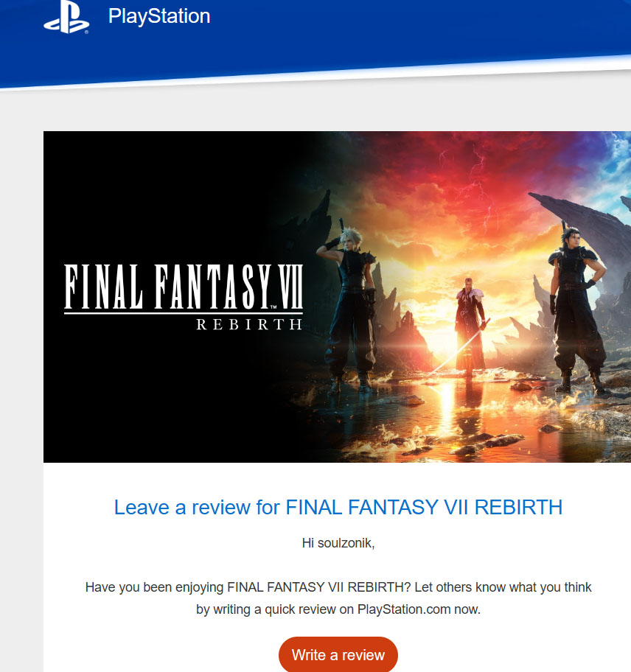
Task: Click empty blue header area right of PlayStation
Action: coord(420,26)
